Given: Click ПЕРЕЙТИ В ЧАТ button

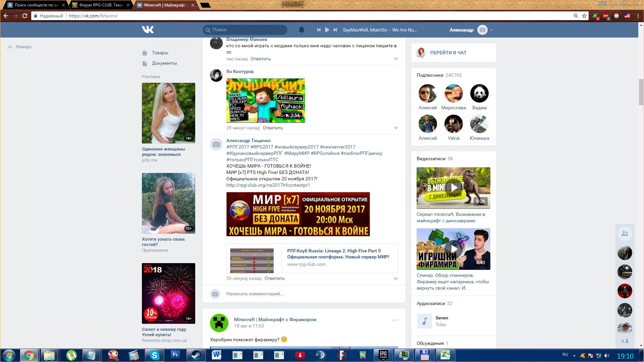Looking at the screenshot, I should (x=448, y=53).
